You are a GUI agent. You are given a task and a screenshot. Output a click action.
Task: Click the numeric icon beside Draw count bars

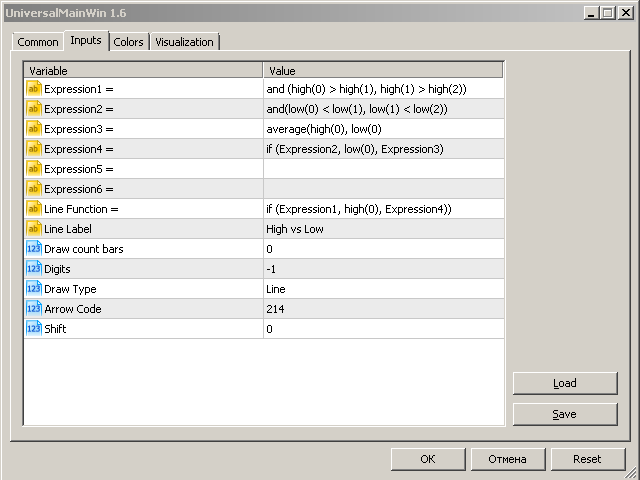coord(33,249)
